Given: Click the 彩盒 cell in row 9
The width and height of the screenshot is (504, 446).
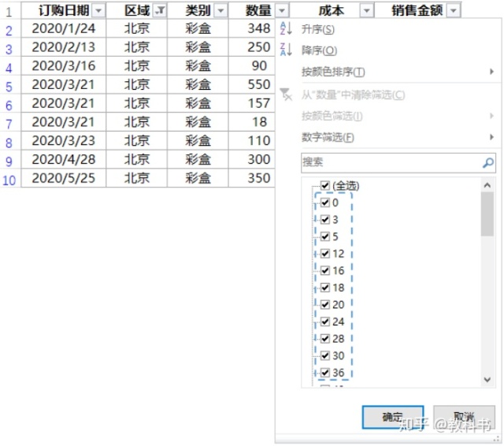Looking at the screenshot, I should click(198, 159).
